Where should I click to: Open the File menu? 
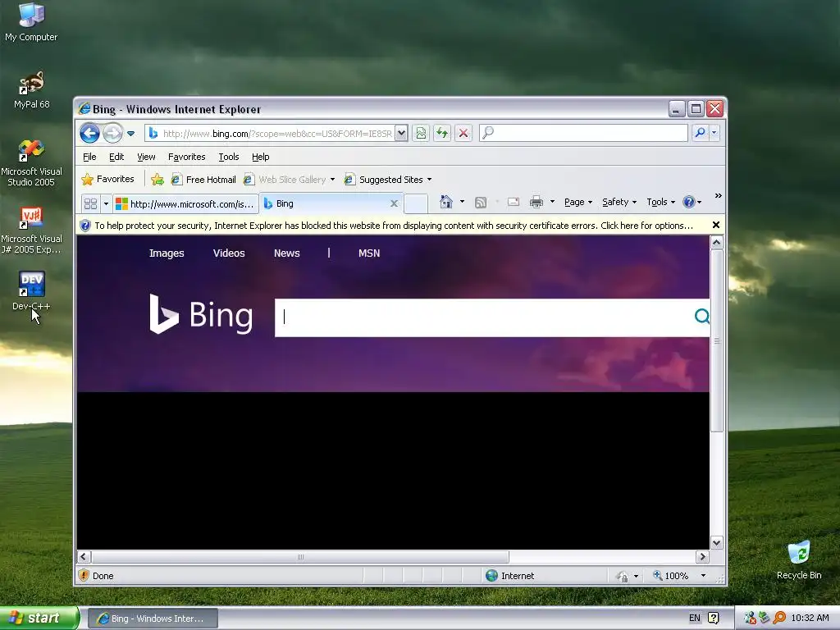pyautogui.click(x=89, y=157)
